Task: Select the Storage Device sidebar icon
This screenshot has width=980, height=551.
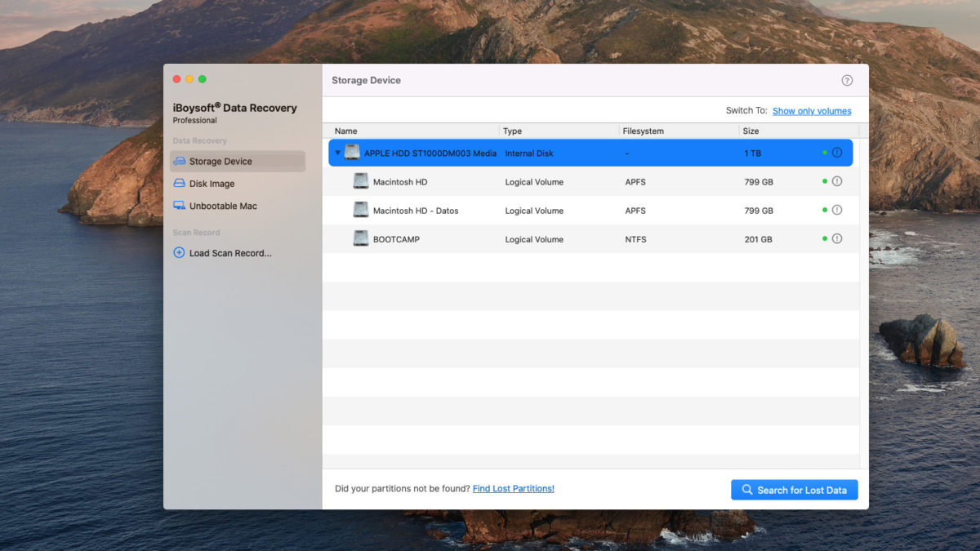Action: 180,161
